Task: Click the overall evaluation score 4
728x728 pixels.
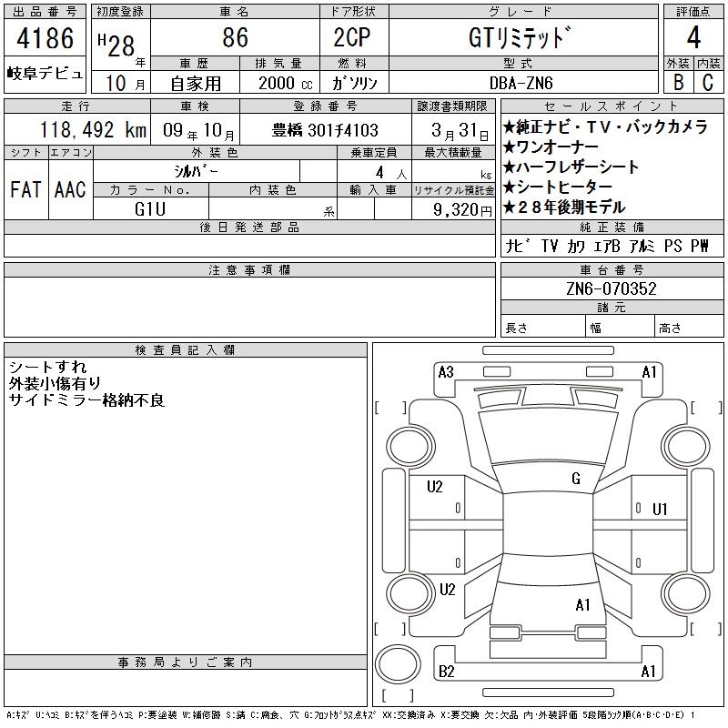Action: tap(693, 37)
